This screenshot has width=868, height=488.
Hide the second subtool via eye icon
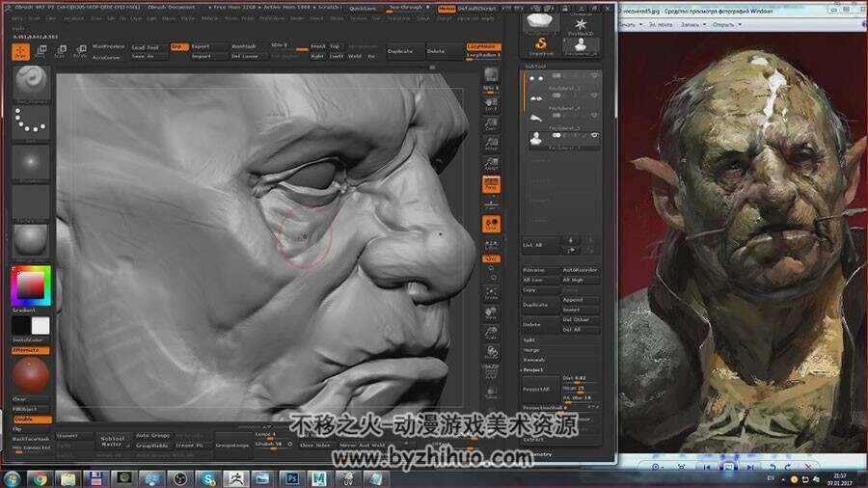coord(594,95)
